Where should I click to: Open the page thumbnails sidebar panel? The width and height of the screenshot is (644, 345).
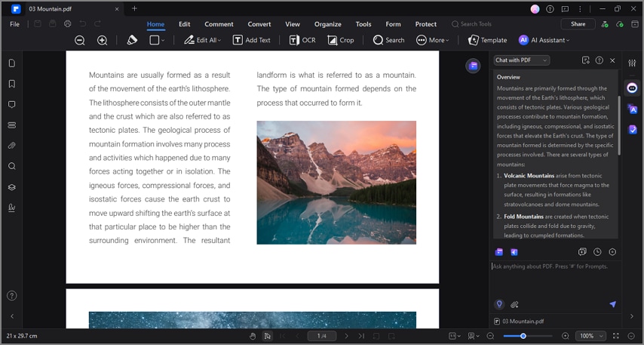[x=12, y=63]
